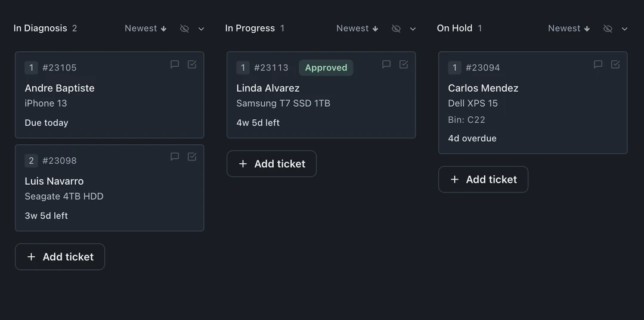Click the 4d overdue status text
This screenshot has width=644, height=320.
472,138
